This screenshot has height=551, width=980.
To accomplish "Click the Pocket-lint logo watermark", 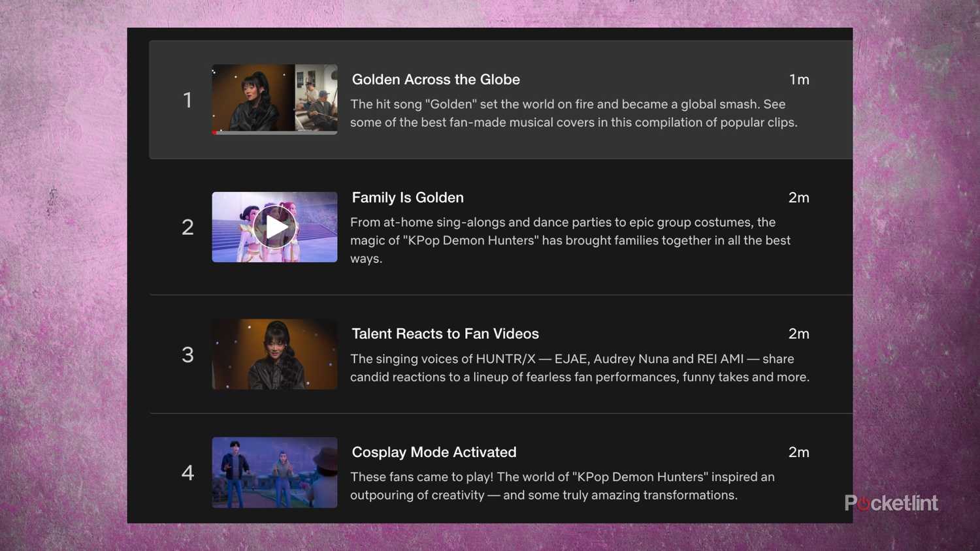I will click(890, 503).
